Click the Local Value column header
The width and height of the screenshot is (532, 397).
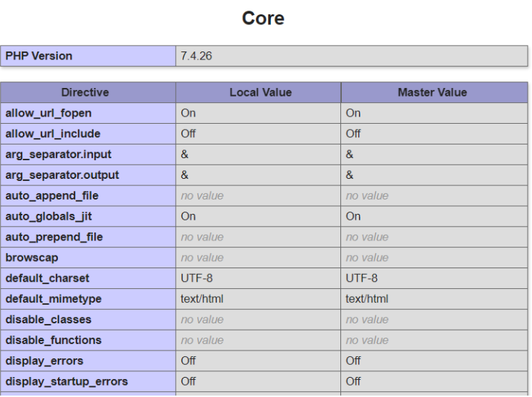[260, 92]
